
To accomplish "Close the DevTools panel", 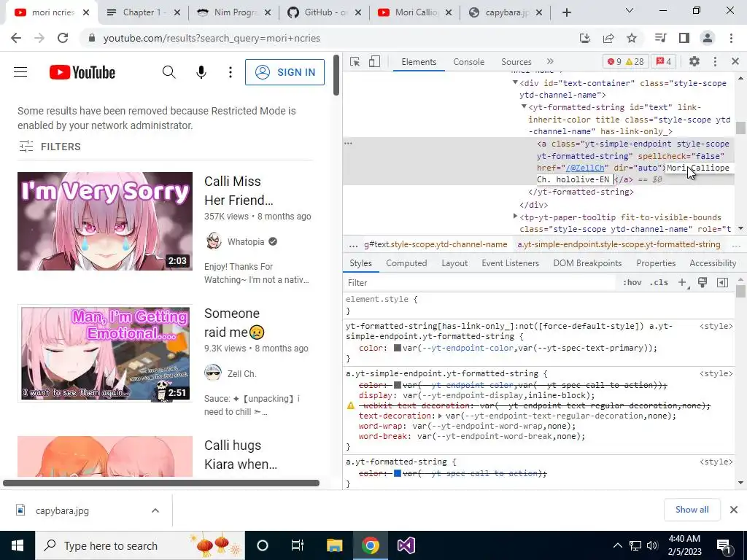I will coord(735,61).
